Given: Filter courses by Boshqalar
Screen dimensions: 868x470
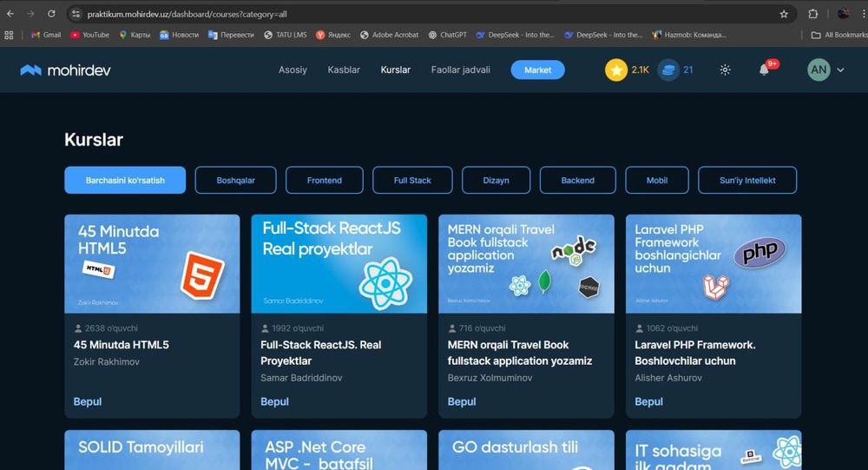Looking at the screenshot, I should [235, 180].
